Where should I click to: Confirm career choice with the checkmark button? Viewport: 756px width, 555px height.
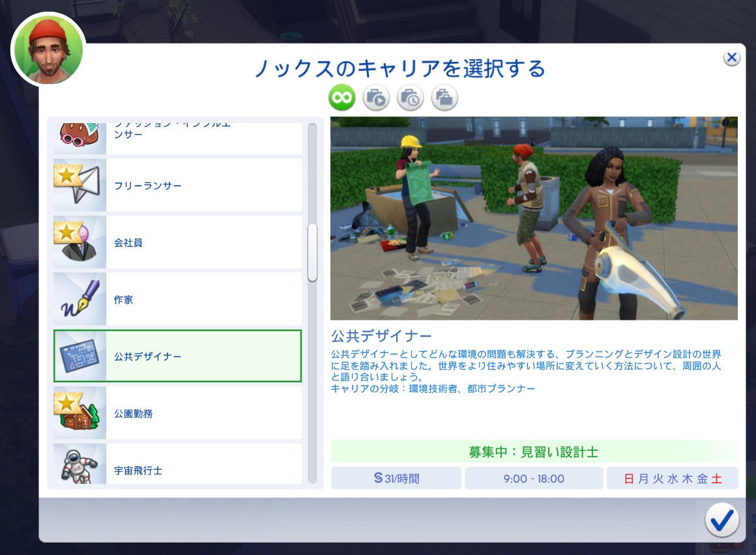(721, 520)
